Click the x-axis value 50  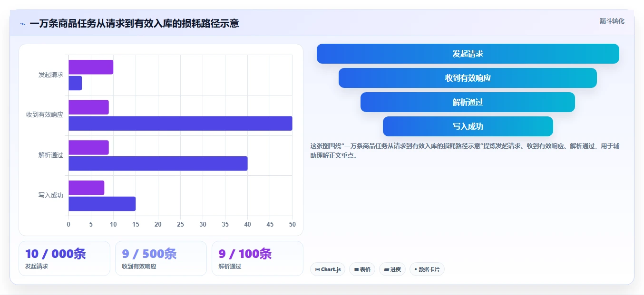[292, 224]
